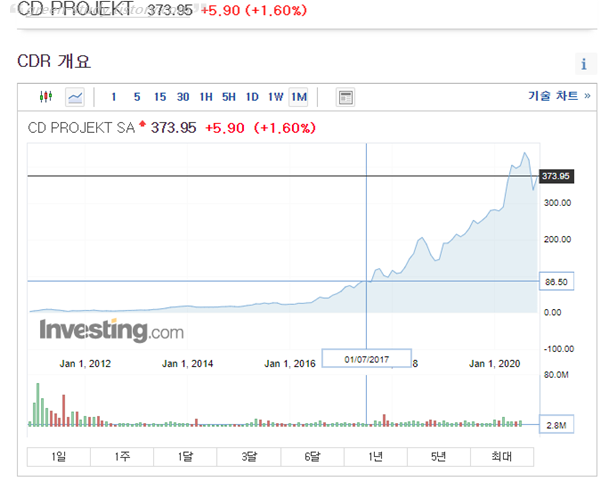Select the 3달 time range tab
The image size is (600, 481).
click(249, 457)
